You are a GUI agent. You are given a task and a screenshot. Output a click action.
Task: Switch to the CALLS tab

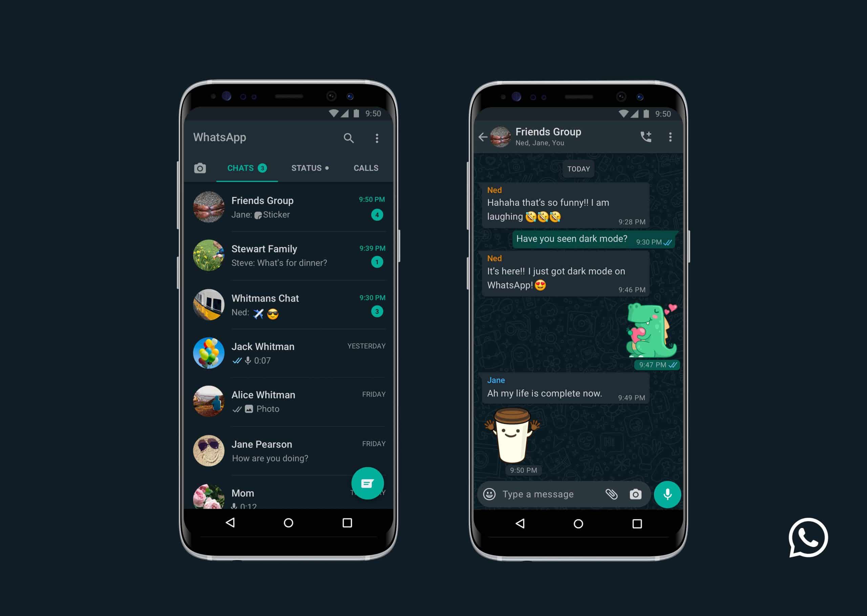[x=366, y=167]
